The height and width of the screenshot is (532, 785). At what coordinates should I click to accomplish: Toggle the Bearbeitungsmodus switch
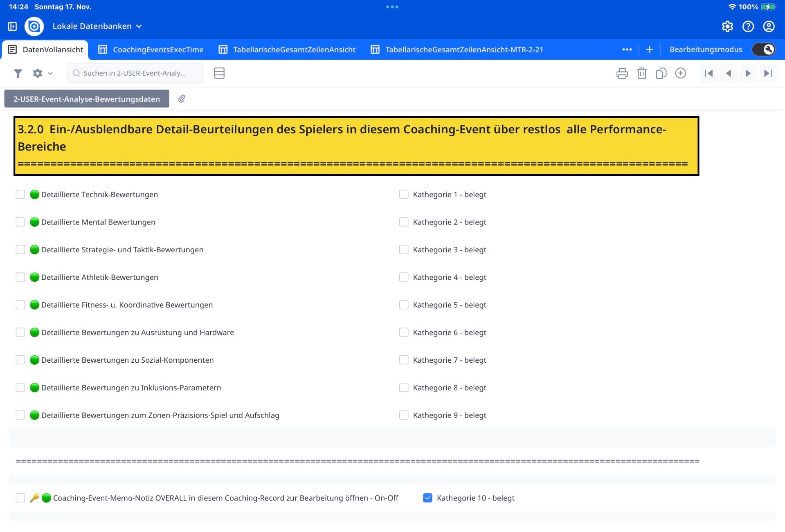[763, 49]
